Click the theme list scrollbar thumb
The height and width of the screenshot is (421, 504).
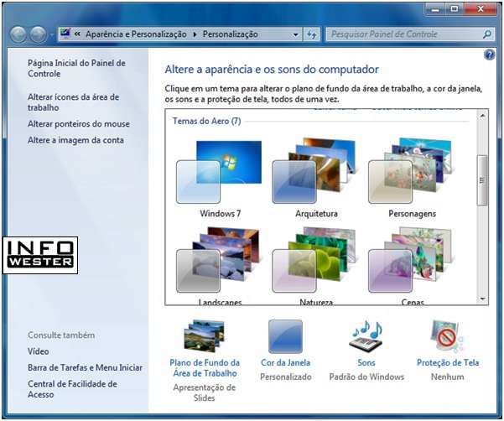[x=482, y=180]
